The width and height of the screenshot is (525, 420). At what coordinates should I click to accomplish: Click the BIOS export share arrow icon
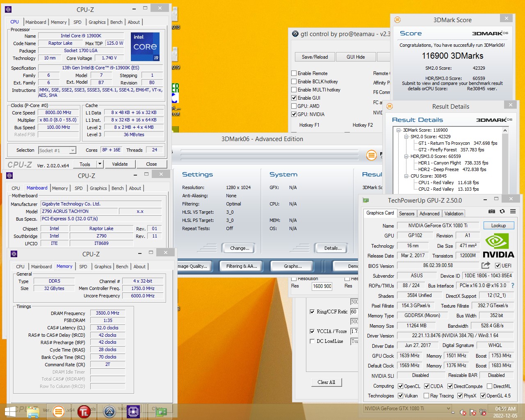(x=486, y=265)
